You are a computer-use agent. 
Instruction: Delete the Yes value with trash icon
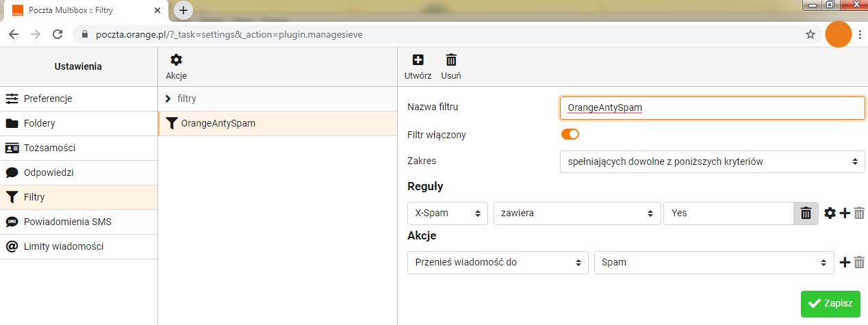coord(806,213)
